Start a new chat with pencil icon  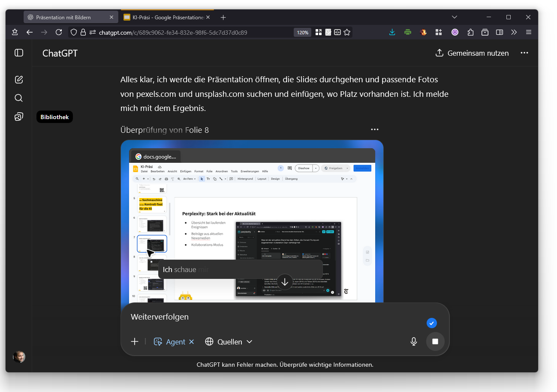19,80
